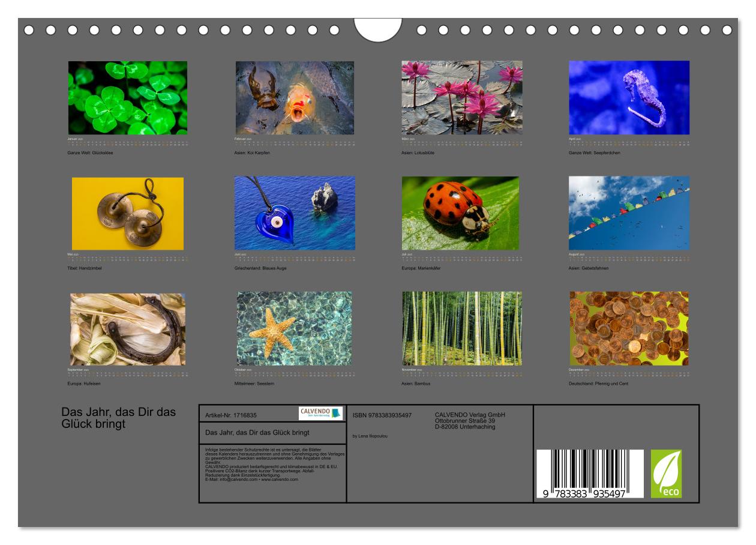
Task: Open the ladybug on leaf photo
Action: pyautogui.click(x=460, y=213)
